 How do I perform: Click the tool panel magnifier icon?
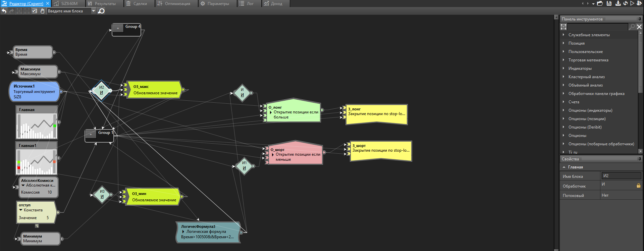[632, 27]
